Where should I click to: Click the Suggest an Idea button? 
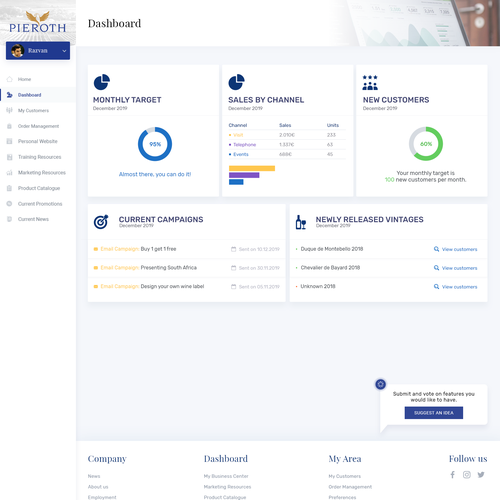click(x=434, y=413)
